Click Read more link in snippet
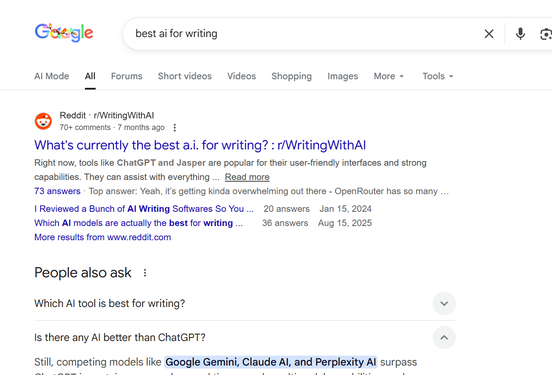 (x=247, y=177)
